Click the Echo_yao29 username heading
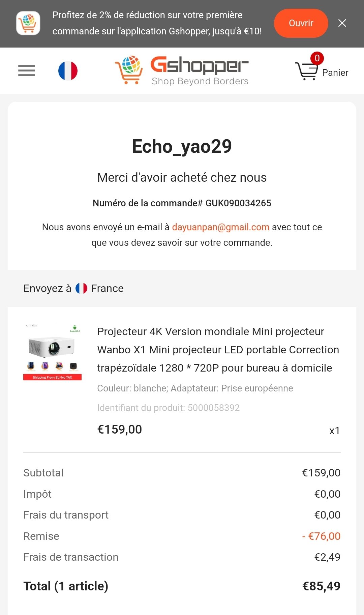This screenshot has width=364, height=615. [182, 146]
